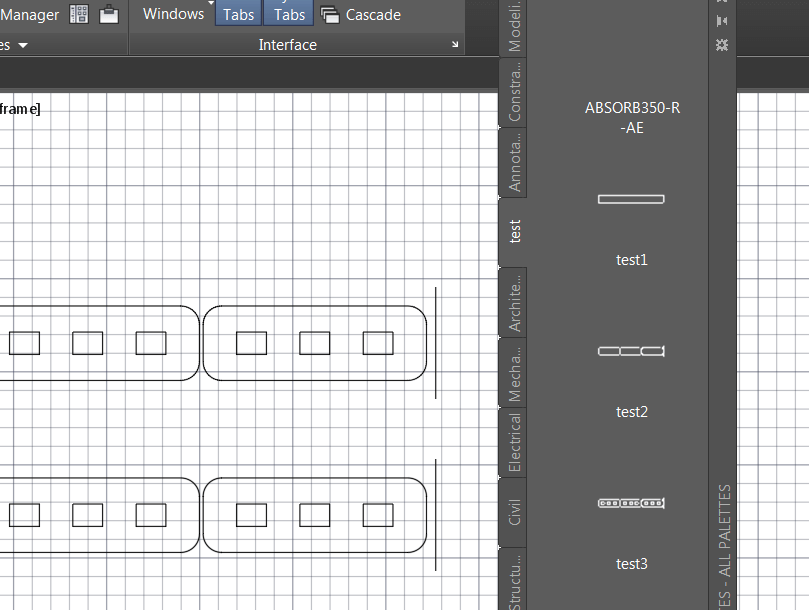Select the test1 block thumbnail
Image resolution: width=809 pixels, height=610 pixels.
click(x=631, y=199)
